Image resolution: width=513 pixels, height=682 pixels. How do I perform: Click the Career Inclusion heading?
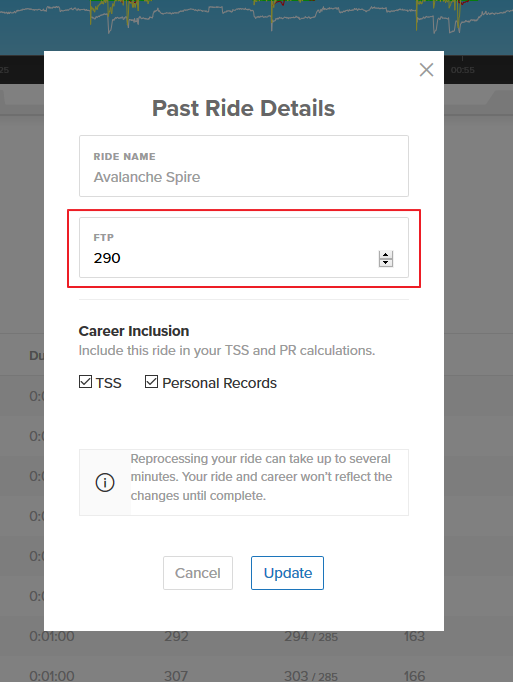(134, 331)
